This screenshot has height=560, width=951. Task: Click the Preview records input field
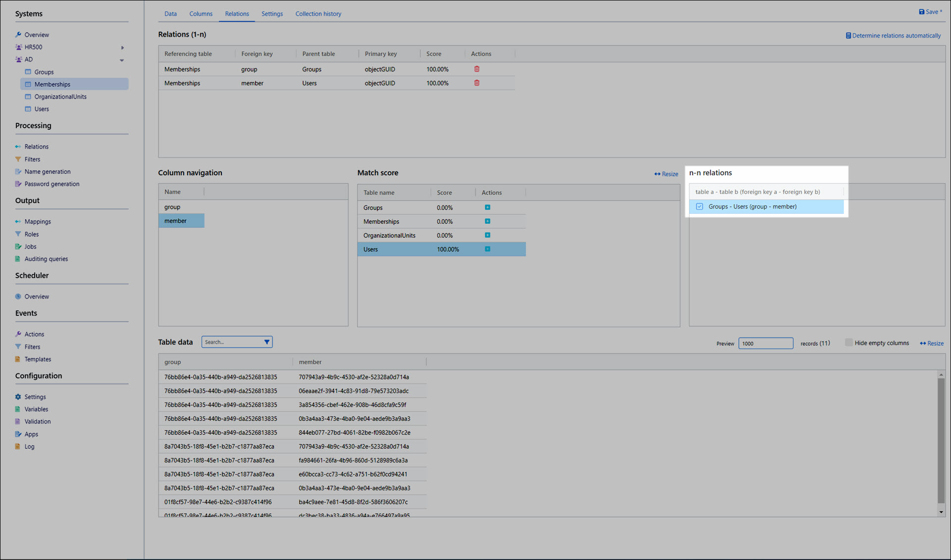pos(765,343)
